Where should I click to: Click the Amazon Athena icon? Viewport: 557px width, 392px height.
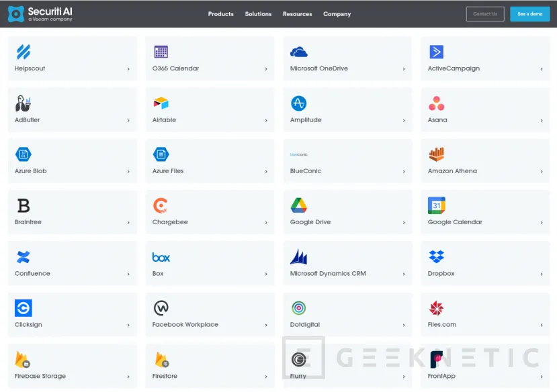coord(436,154)
